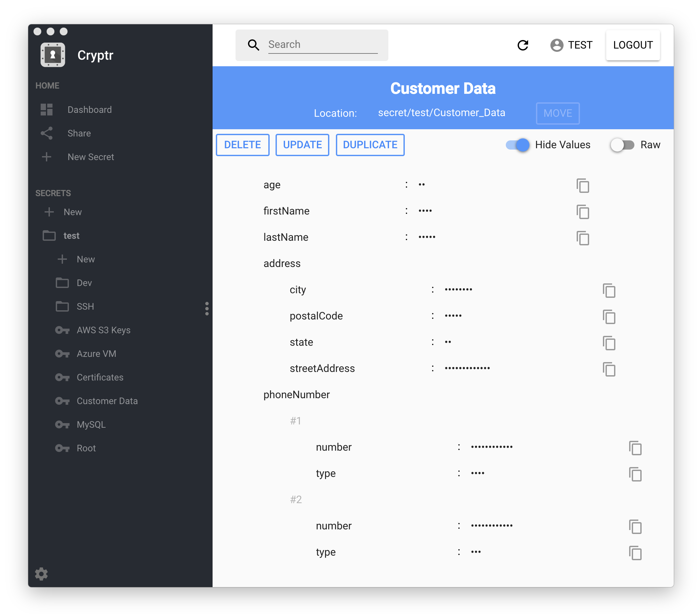Go to the Share page
The height and width of the screenshot is (614, 700).
pyautogui.click(x=79, y=133)
